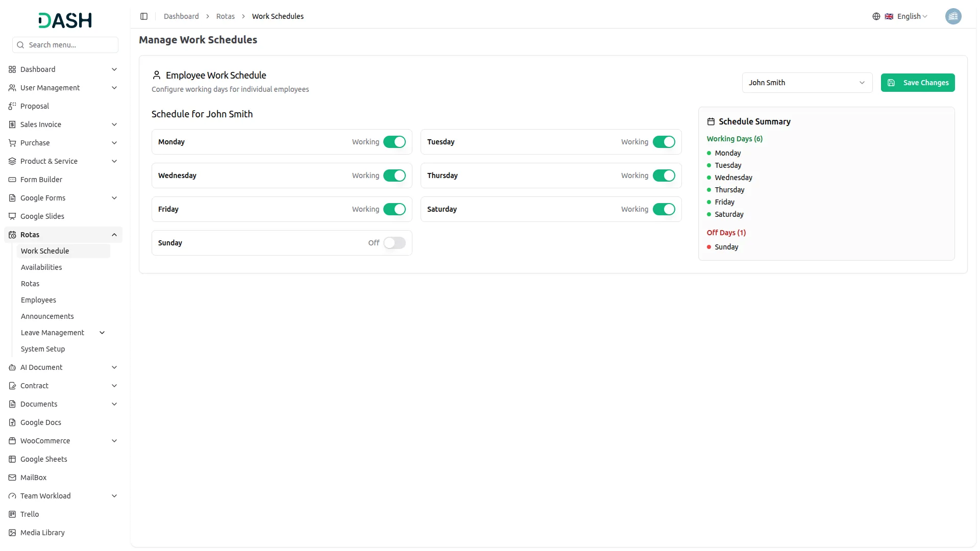Click the Media Library image icon

coord(12,533)
